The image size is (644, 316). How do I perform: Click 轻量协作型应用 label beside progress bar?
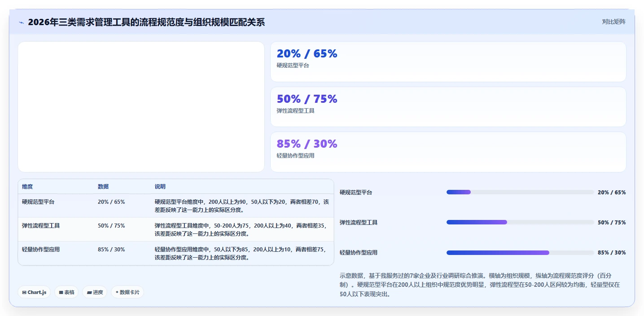pos(359,253)
